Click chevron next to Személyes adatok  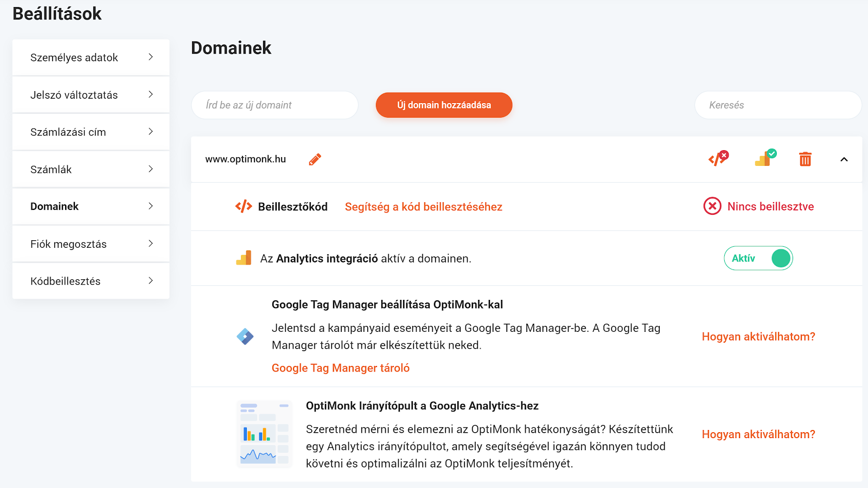pos(151,57)
